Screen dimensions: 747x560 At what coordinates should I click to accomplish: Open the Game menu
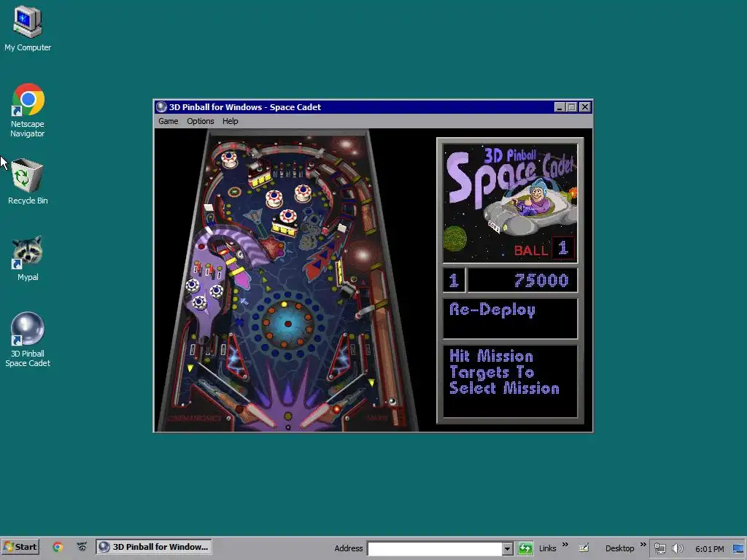point(169,121)
